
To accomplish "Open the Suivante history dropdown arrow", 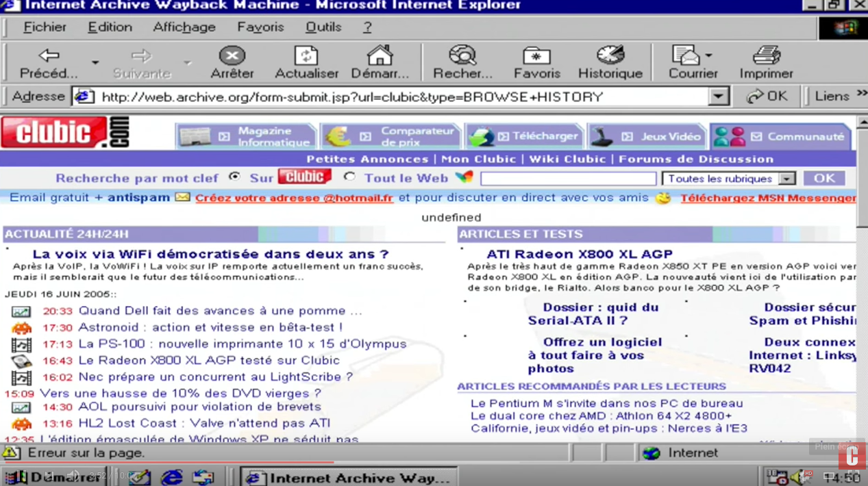I will point(187,63).
